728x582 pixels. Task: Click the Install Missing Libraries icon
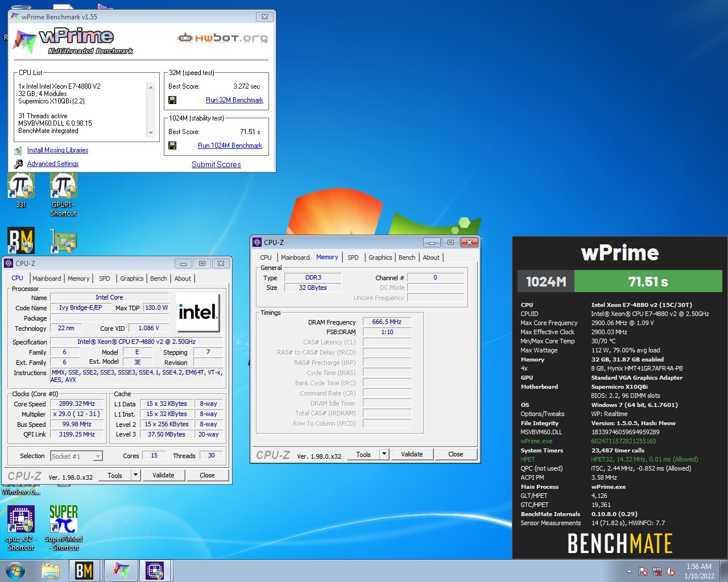click(18, 150)
